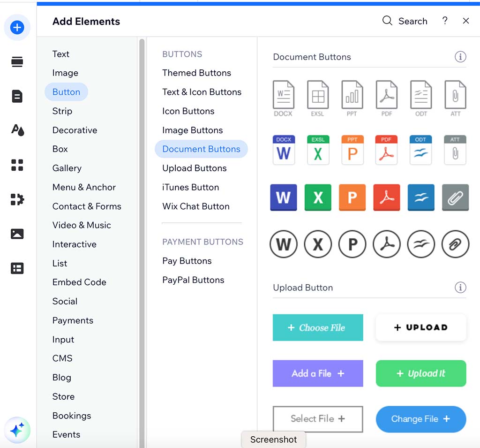
Task: View info icon beside Document Buttons heading
Action: pyautogui.click(x=460, y=57)
